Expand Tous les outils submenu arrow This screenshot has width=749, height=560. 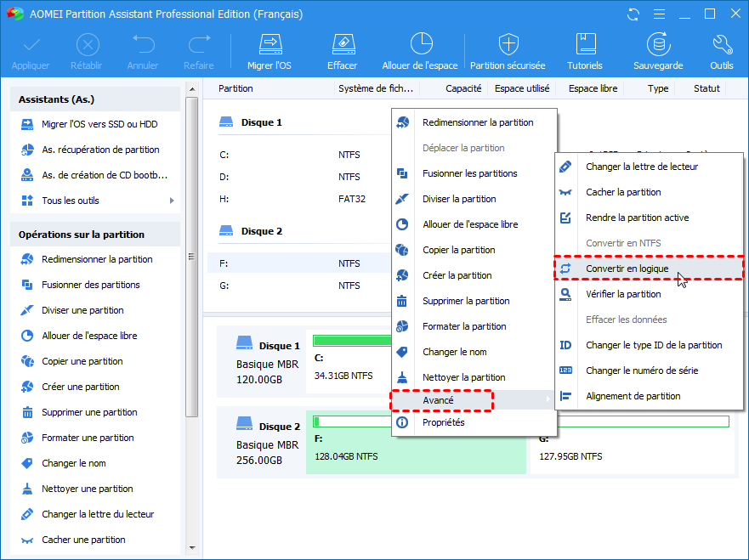click(x=172, y=201)
